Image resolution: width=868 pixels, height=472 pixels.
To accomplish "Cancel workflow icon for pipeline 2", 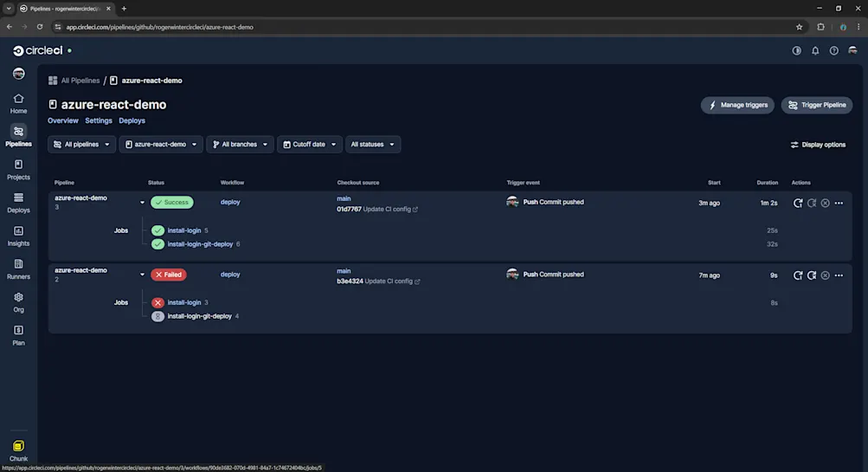I will [x=825, y=275].
